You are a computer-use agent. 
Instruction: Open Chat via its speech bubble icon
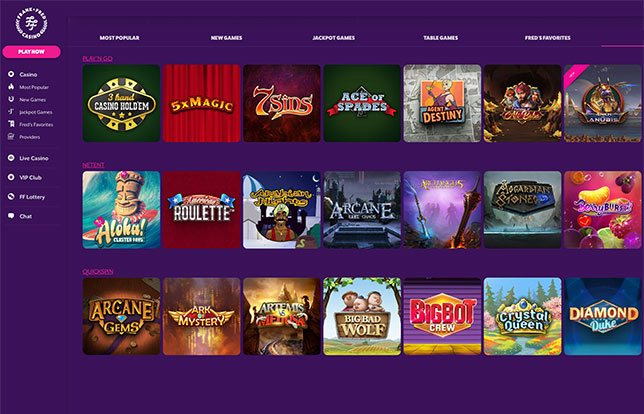click(11, 216)
